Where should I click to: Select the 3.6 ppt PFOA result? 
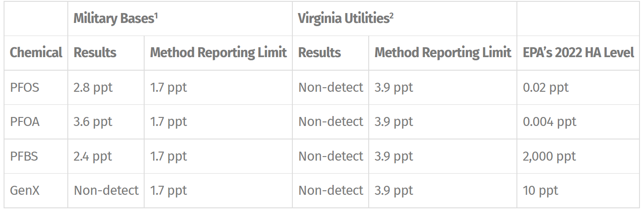(x=93, y=121)
